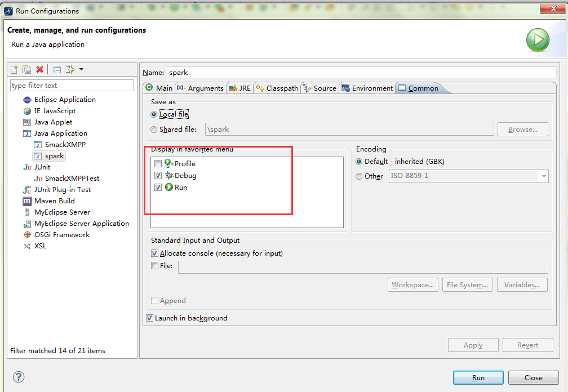Open help with the question mark icon
Screen dimensions: 568x392
point(19,377)
